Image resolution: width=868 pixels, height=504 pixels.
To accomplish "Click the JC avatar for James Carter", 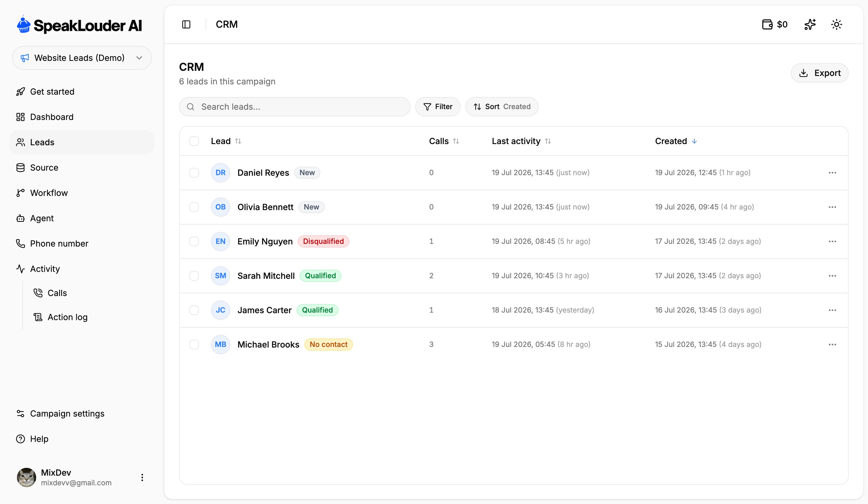I will tap(220, 310).
